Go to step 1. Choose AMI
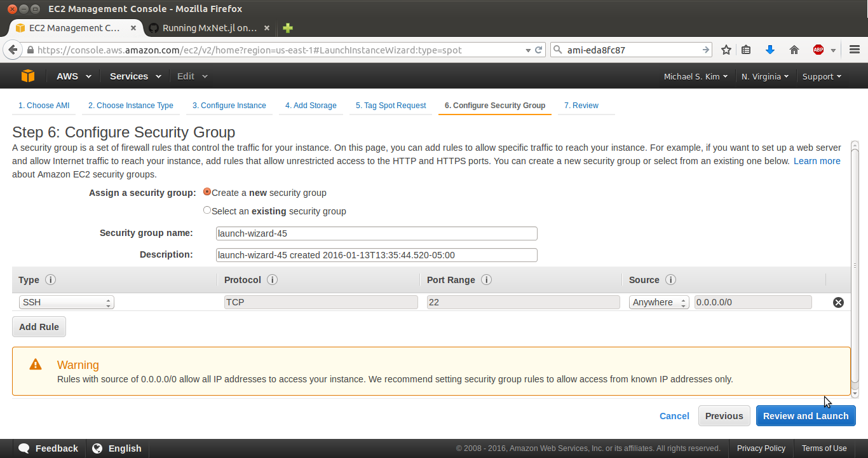The image size is (868, 458). pos(44,106)
